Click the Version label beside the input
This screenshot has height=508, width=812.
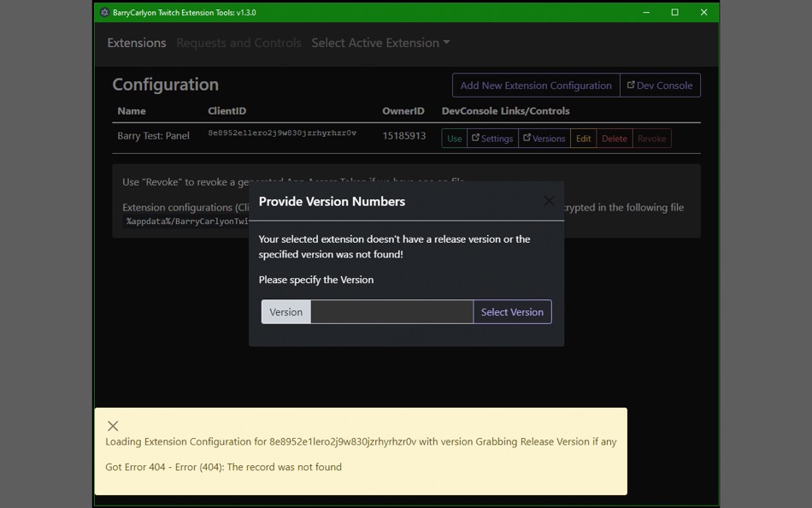(285, 312)
